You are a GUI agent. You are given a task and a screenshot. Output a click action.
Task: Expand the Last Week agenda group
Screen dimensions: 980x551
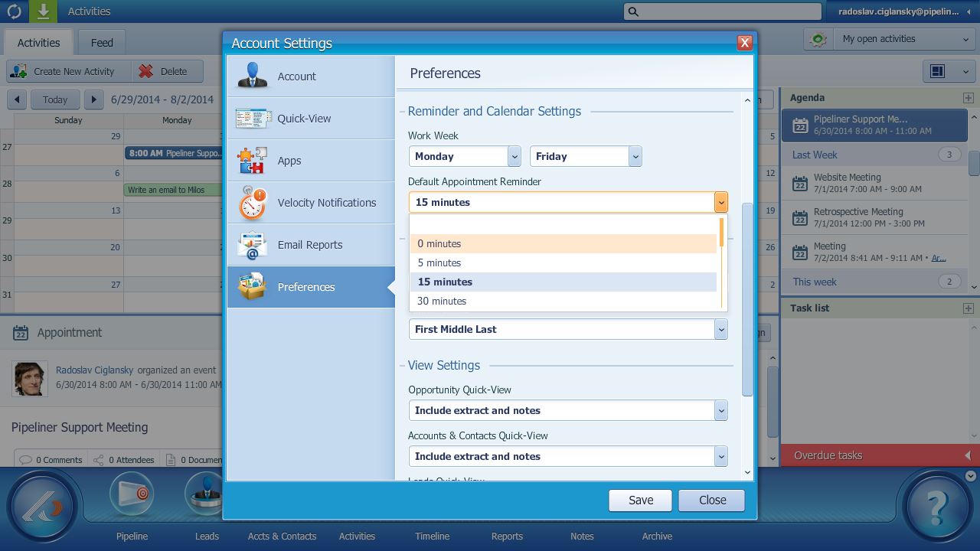pos(874,155)
